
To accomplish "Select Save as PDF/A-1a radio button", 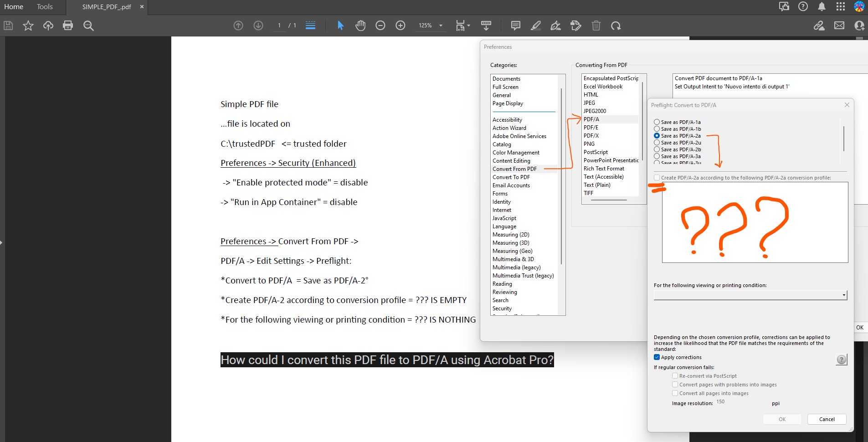I will tap(657, 122).
